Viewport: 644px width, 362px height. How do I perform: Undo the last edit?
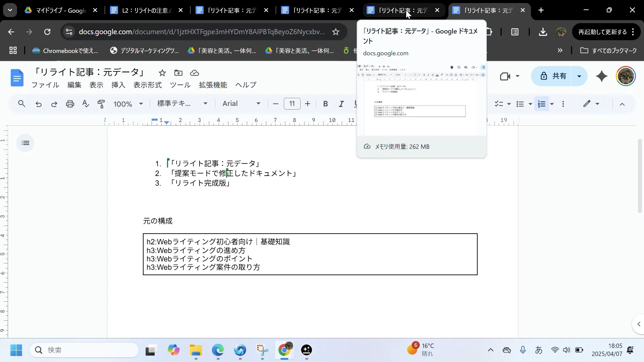pos(38,104)
